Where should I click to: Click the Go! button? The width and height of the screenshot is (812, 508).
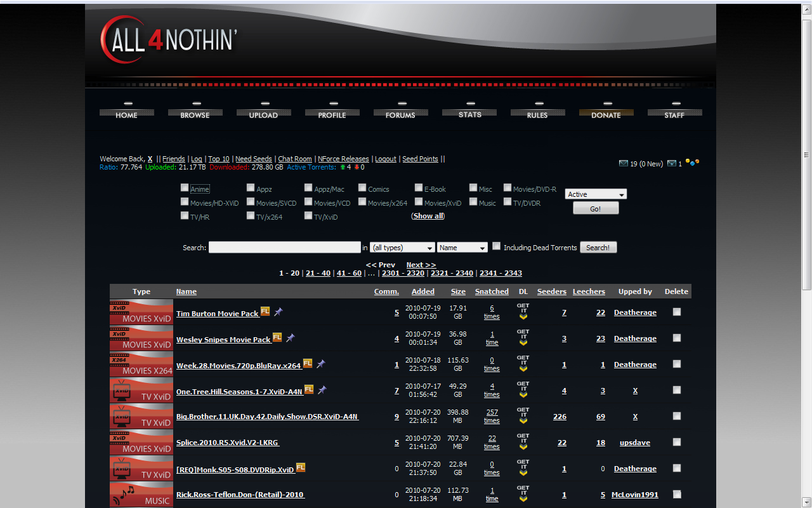(596, 208)
